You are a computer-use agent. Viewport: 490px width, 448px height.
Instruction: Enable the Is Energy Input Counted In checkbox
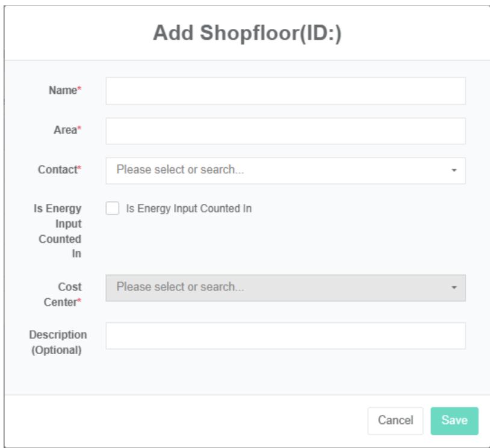113,209
